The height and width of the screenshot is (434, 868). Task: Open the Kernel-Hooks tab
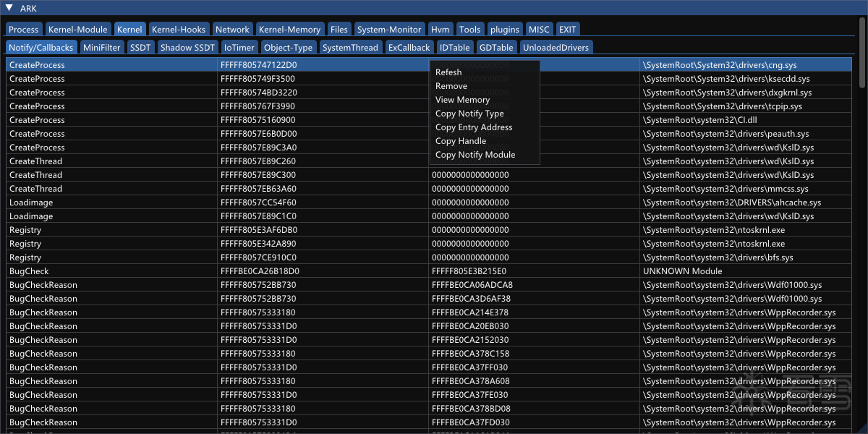coord(179,30)
